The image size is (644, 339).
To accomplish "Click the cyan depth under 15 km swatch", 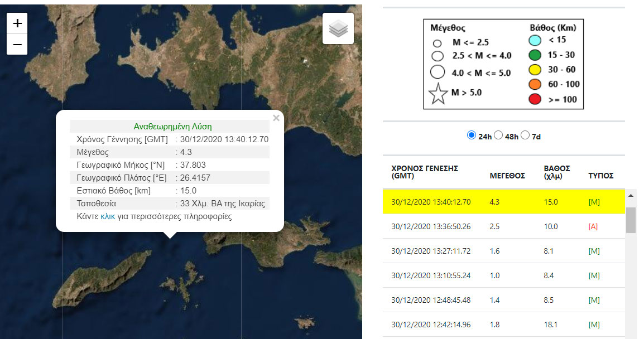I will coord(535,40).
